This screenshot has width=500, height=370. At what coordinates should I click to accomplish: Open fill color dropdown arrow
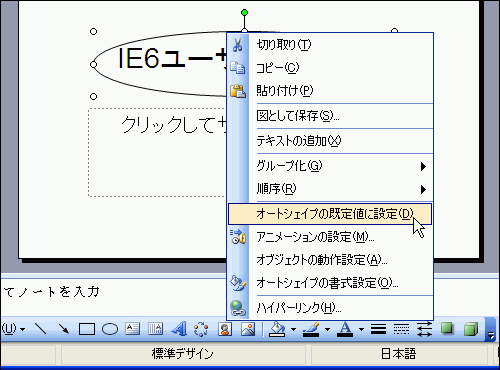[293, 329]
